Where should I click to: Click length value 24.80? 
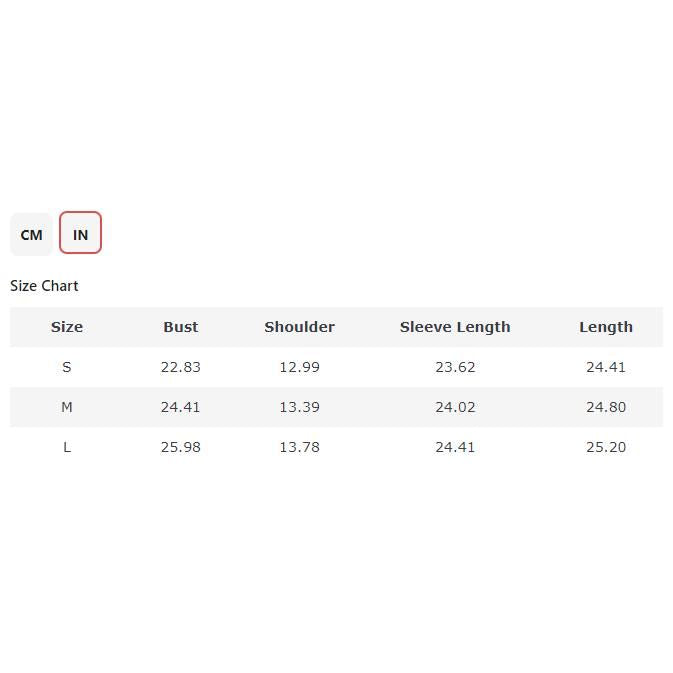606,407
